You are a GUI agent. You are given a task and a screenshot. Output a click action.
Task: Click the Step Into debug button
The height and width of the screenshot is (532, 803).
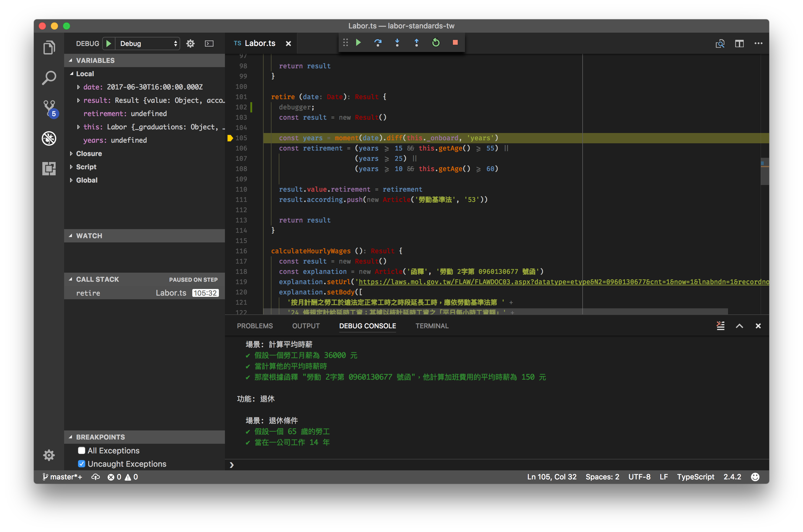(397, 43)
